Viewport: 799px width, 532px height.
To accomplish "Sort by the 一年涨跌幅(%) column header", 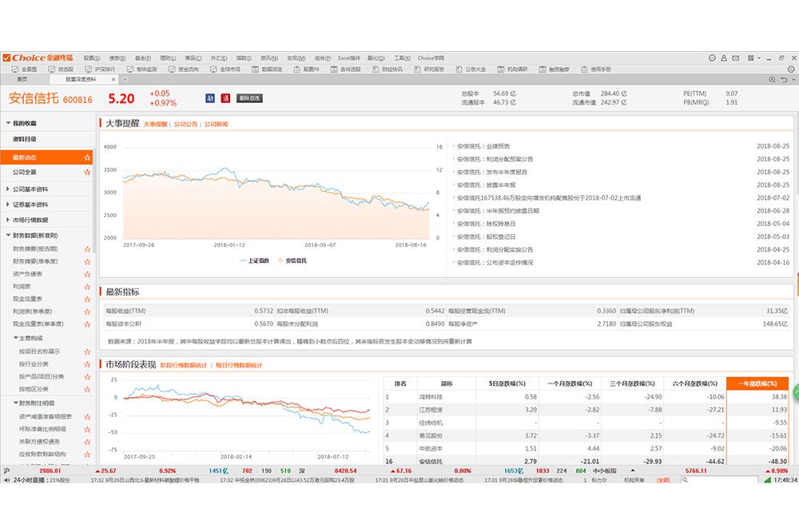I will pyautogui.click(x=757, y=383).
